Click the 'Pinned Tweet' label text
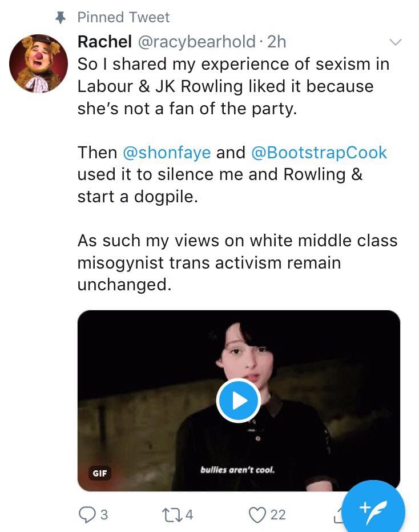Viewport: 419px width, 532px height. pos(123,17)
